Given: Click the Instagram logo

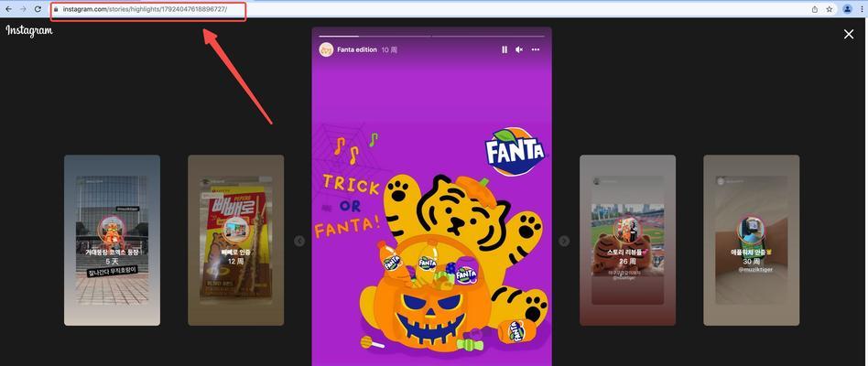Looking at the screenshot, I should coord(29,31).
